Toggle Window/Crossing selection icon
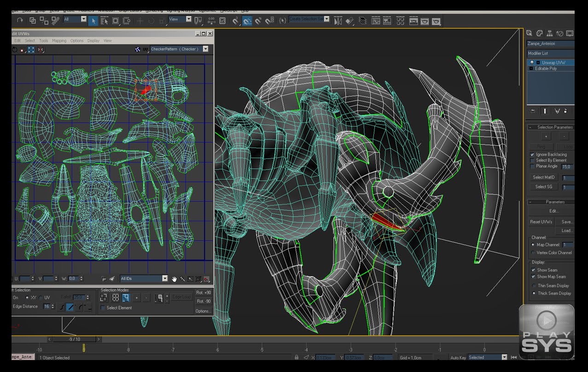Image resolution: width=588 pixels, height=372 pixels. [x=126, y=20]
